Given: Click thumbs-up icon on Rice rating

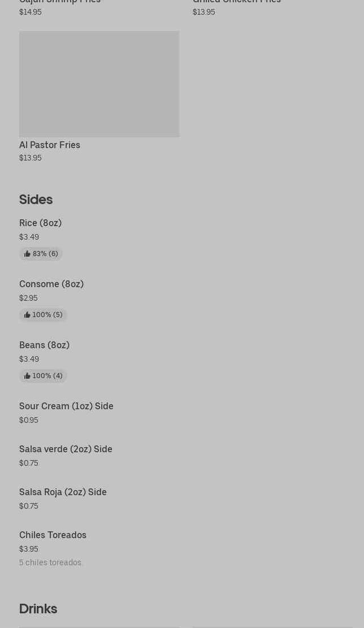Looking at the screenshot, I should pos(27,254).
